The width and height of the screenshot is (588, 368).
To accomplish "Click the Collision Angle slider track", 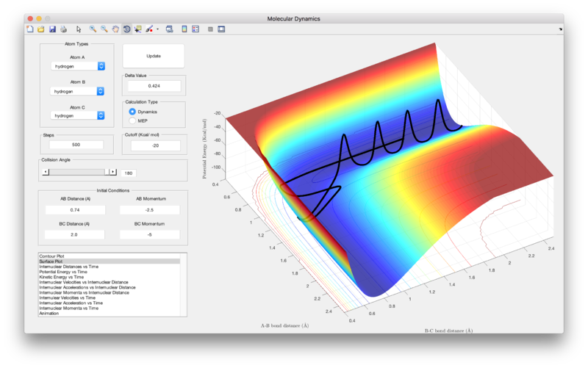I will click(79, 172).
